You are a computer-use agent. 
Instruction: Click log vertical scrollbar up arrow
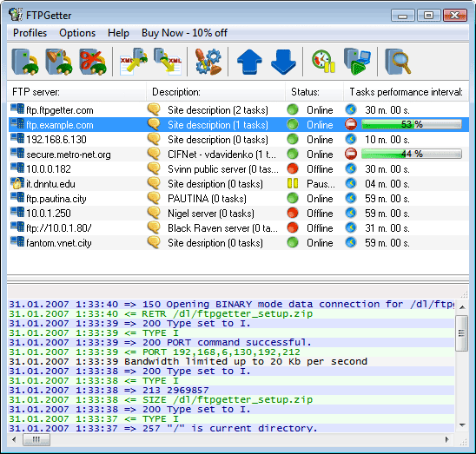[462, 307]
